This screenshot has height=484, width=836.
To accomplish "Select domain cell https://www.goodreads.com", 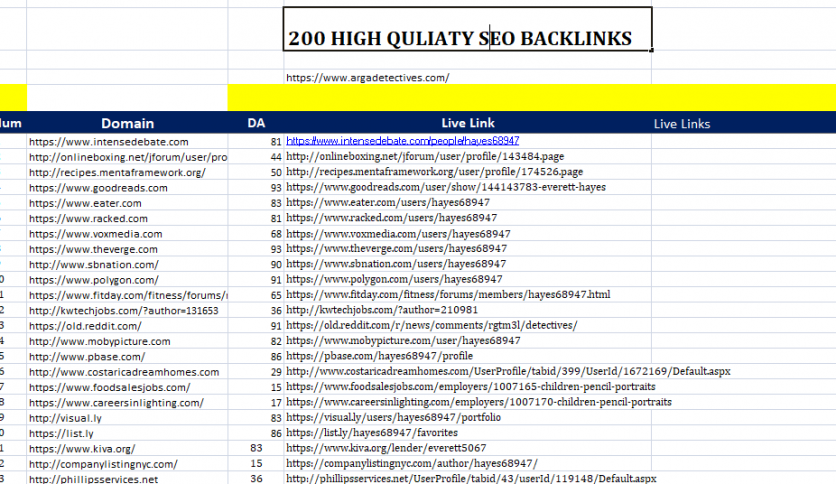I will (98, 188).
